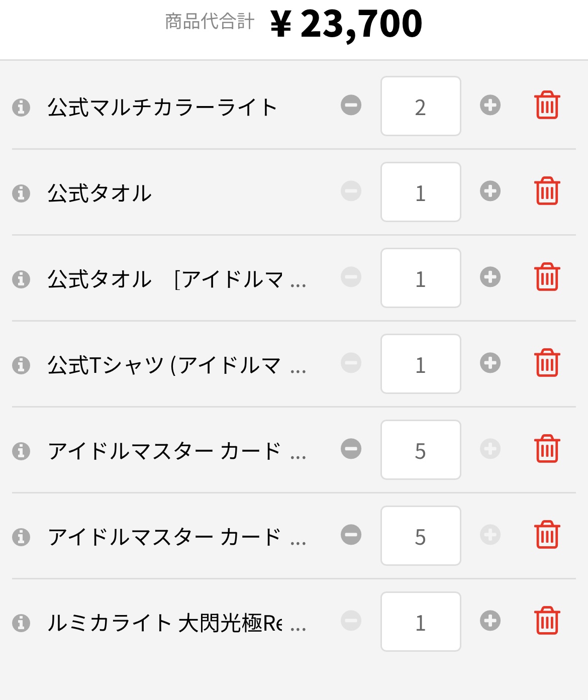Decrease quantity of 公式マルチカラーライト
The height and width of the screenshot is (700, 588).
click(351, 106)
